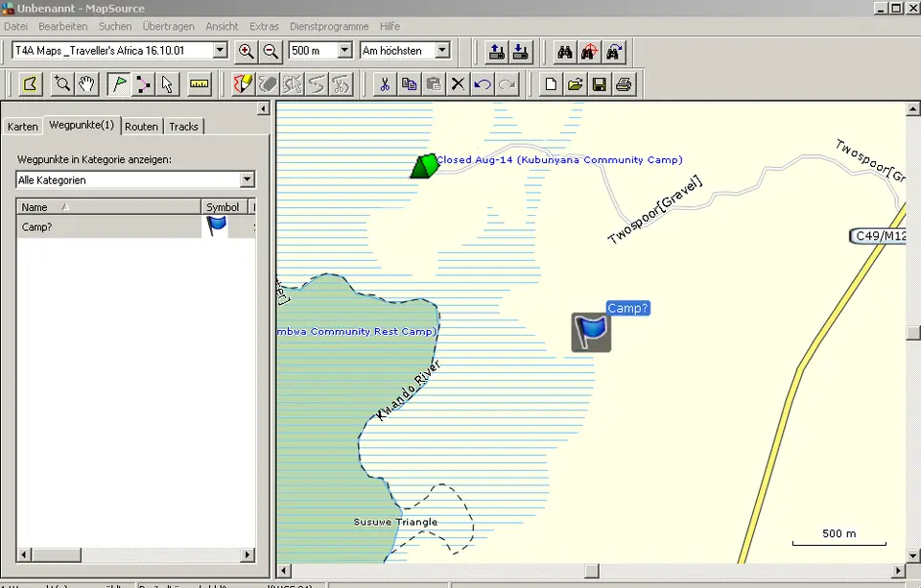This screenshot has width=921, height=588.
Task: Click the zoom out magnifier icon
Action: coord(271,51)
